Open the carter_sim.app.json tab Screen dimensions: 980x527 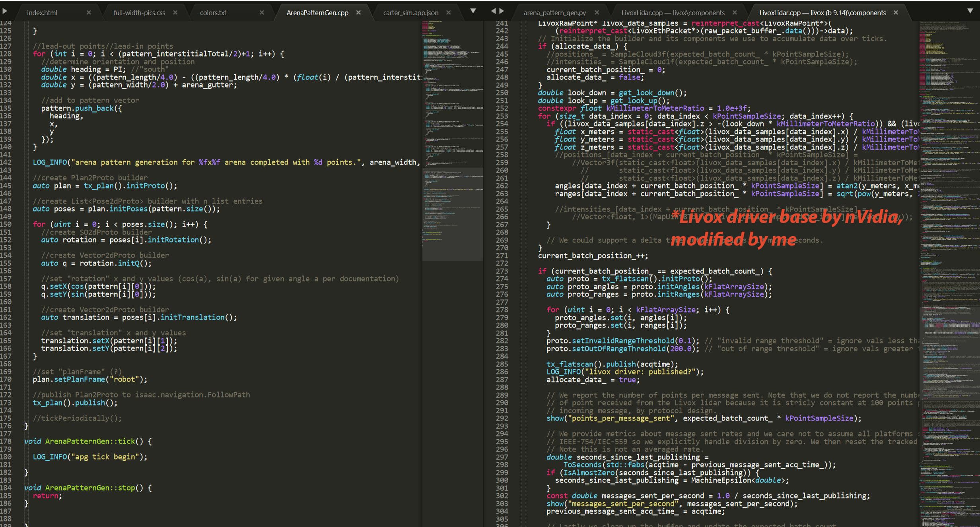pyautogui.click(x=410, y=13)
